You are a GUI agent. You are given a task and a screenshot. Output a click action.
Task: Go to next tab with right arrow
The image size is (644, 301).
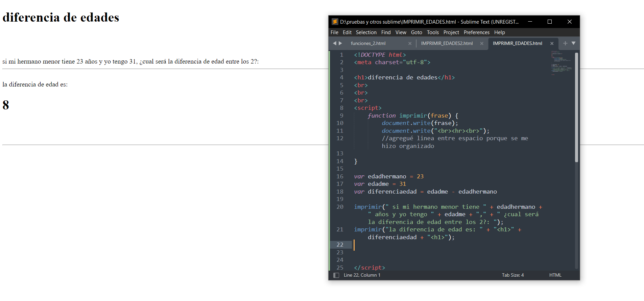340,43
